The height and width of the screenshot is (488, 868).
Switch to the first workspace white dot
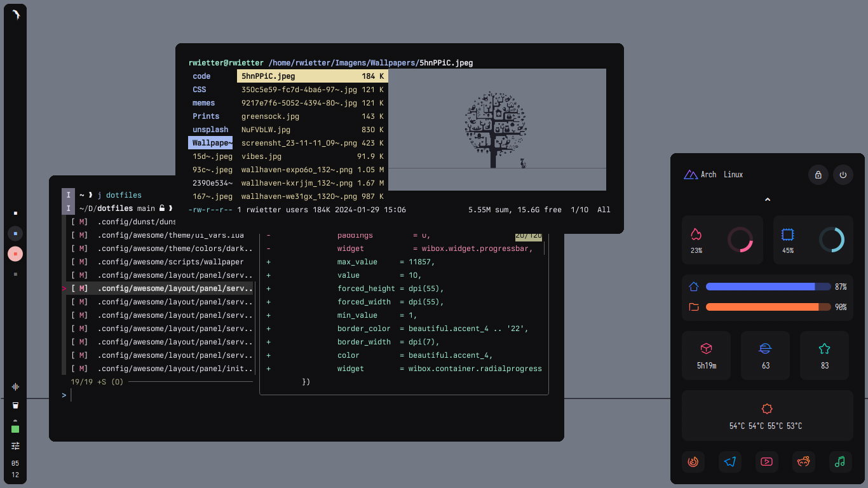click(15, 213)
